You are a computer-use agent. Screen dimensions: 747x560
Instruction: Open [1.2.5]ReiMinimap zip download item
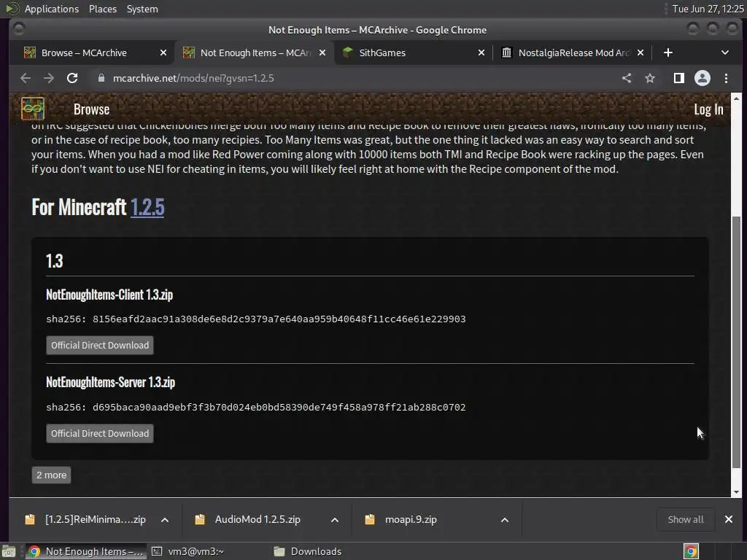tap(96, 519)
